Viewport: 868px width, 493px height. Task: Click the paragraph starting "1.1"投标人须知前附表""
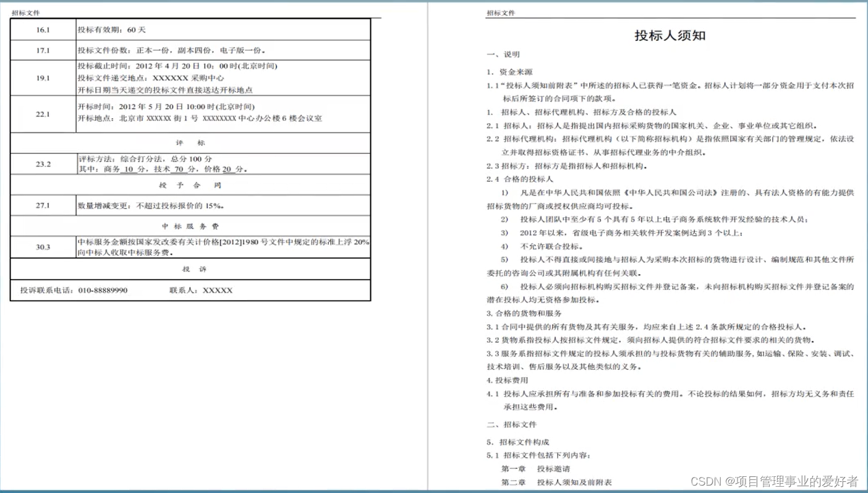pyautogui.click(x=671, y=92)
